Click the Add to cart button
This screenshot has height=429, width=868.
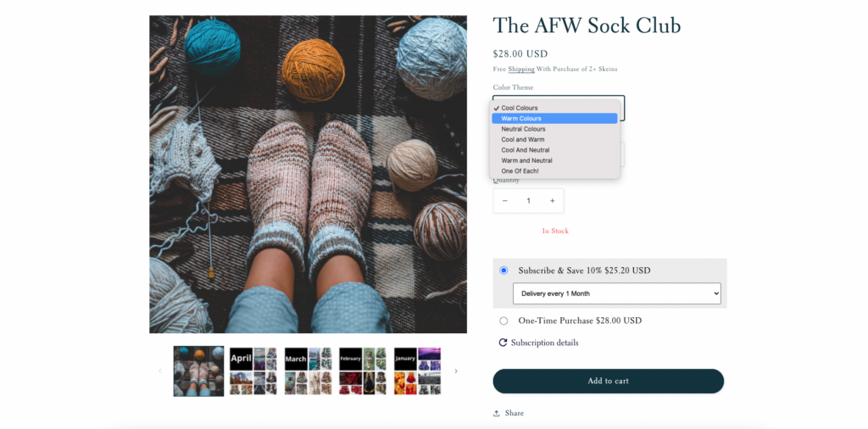609,382
